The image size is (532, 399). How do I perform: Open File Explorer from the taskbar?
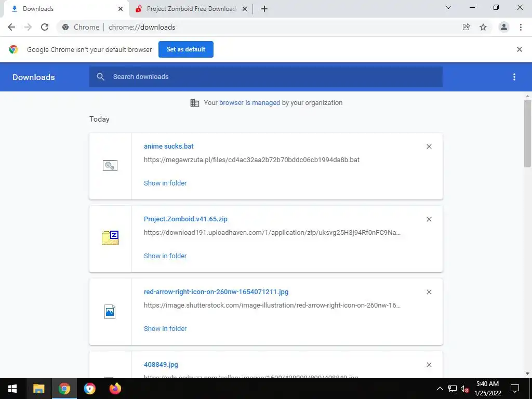tap(38, 389)
